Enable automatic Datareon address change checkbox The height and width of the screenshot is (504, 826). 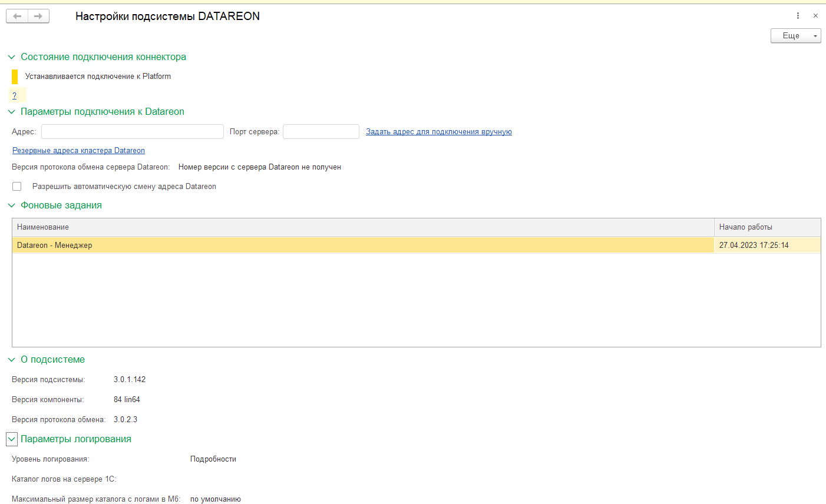click(17, 187)
